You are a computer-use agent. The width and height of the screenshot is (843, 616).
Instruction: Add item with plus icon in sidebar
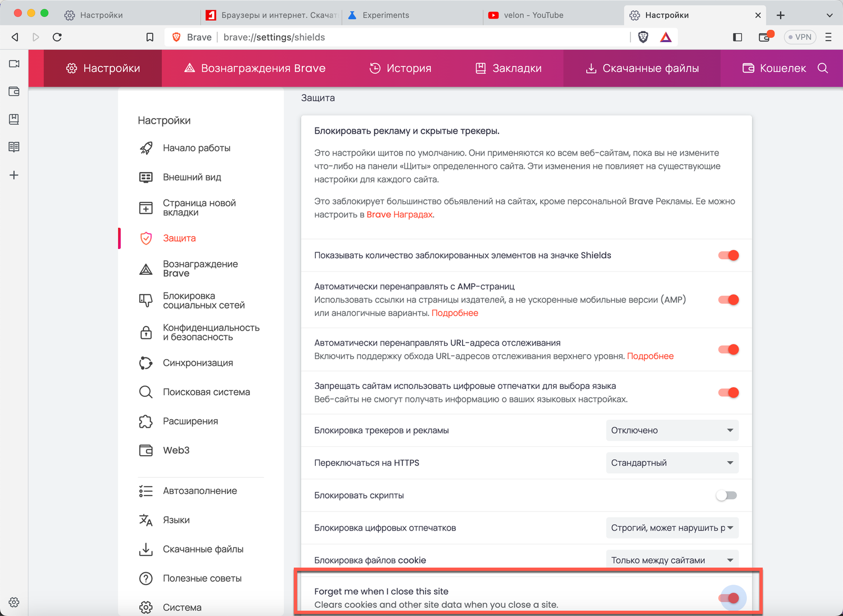(14, 175)
